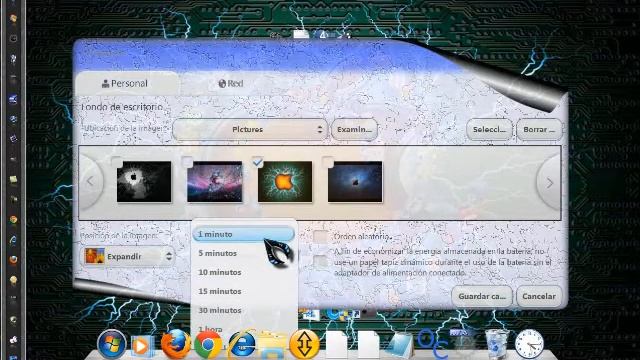Show previous wallpapers with the left arrow

(x=91, y=182)
